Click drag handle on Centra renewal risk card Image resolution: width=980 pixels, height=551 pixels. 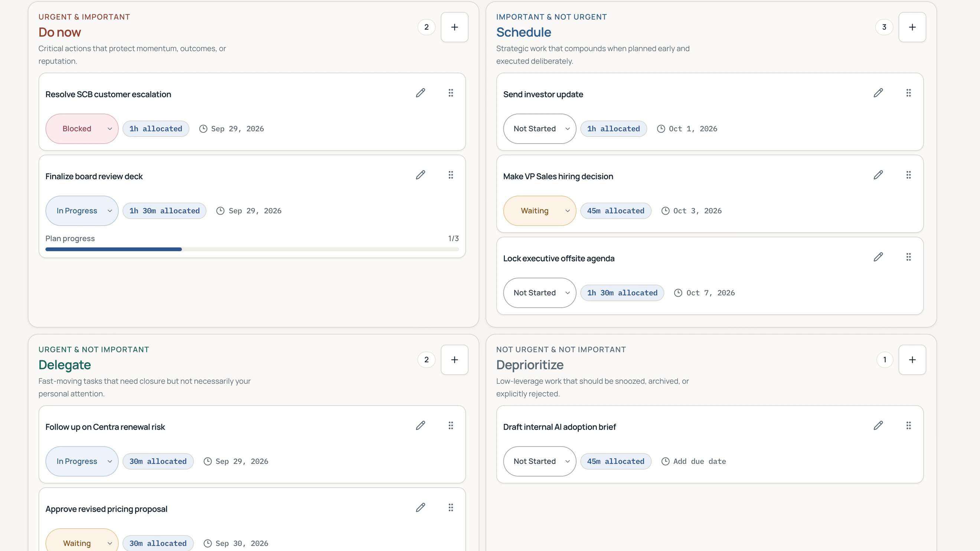451,426
